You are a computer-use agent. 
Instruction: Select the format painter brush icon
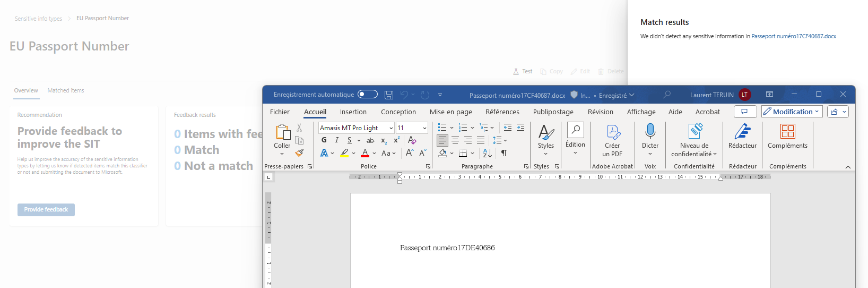point(299,153)
